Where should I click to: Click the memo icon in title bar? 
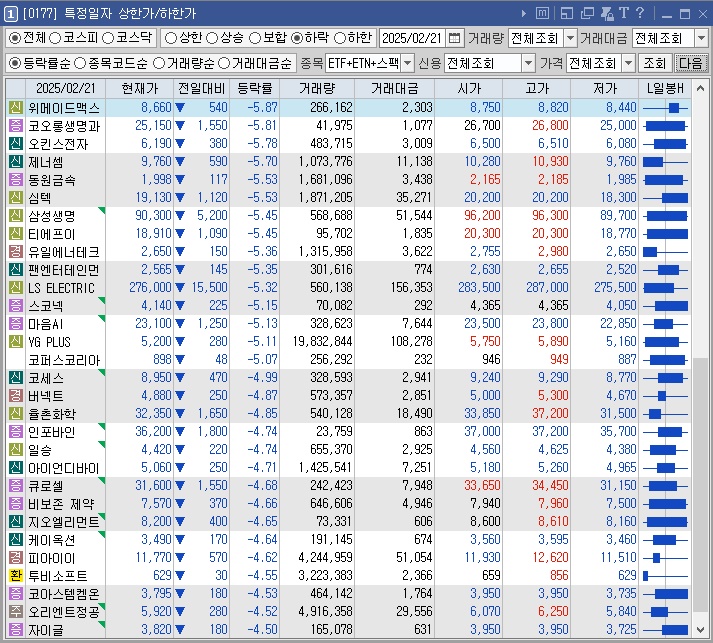pos(542,13)
